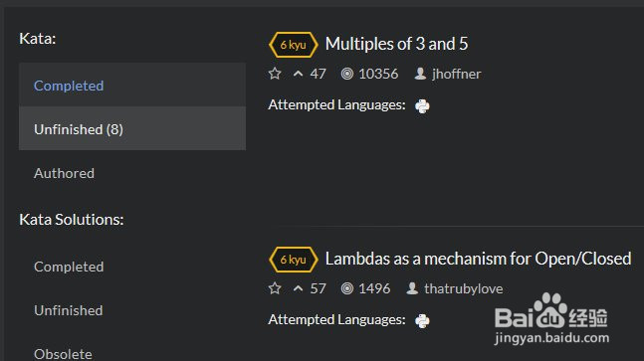Open Obsolete kata solutions

[63, 354]
